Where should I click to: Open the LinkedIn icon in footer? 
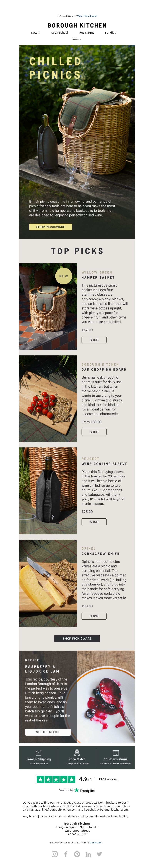tap(88, 854)
